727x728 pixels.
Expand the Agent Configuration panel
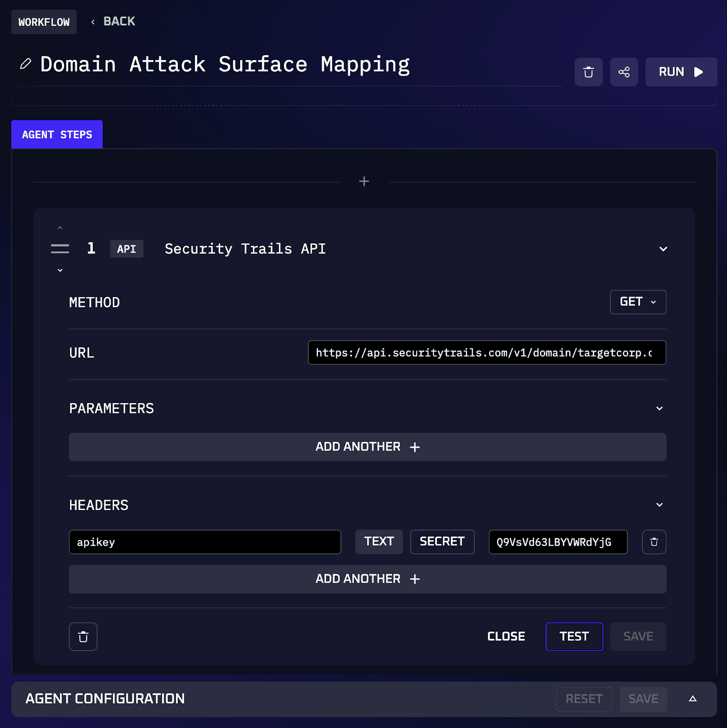click(x=692, y=699)
